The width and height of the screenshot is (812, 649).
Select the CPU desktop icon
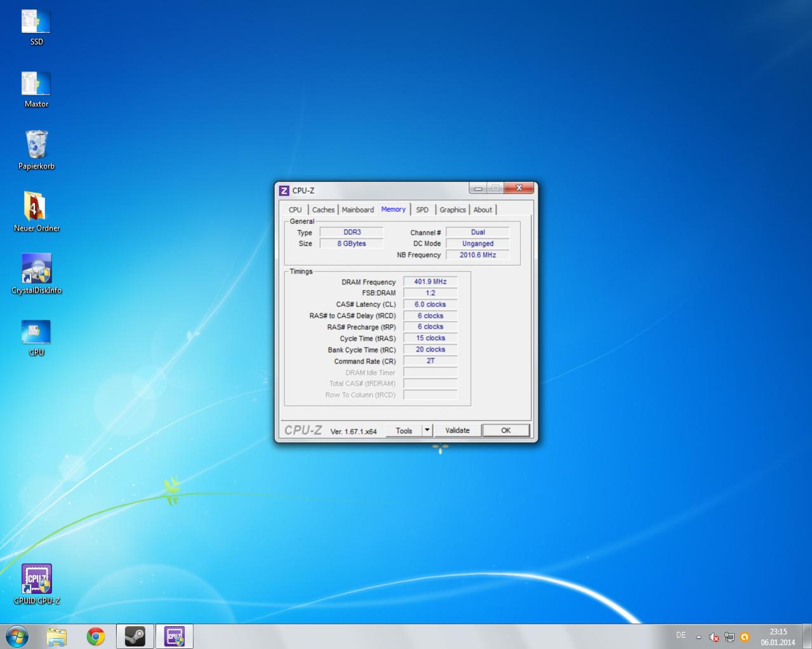point(36,338)
